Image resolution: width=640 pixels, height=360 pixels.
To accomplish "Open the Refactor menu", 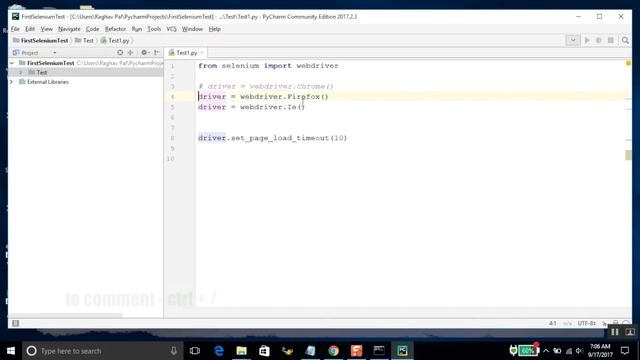I will [116, 29].
